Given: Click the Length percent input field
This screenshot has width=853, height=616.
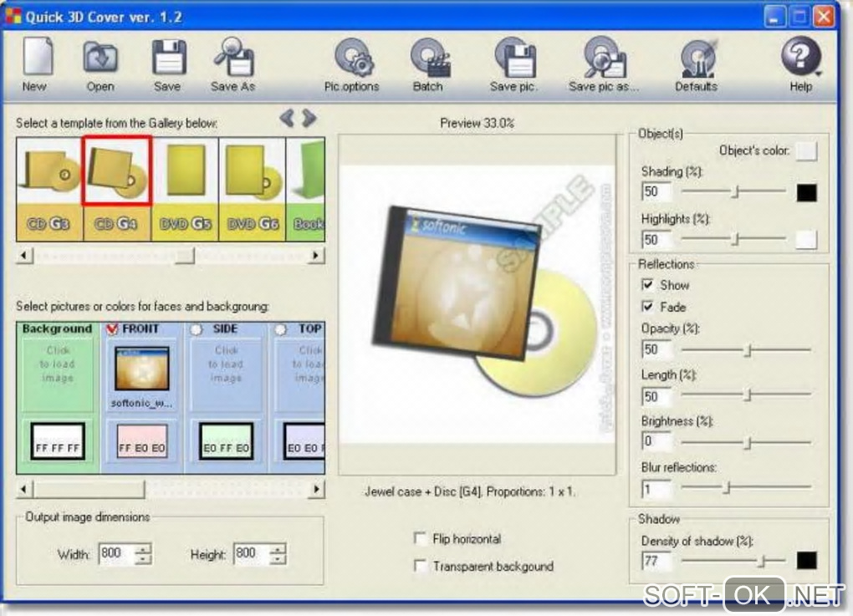Looking at the screenshot, I should tap(656, 396).
